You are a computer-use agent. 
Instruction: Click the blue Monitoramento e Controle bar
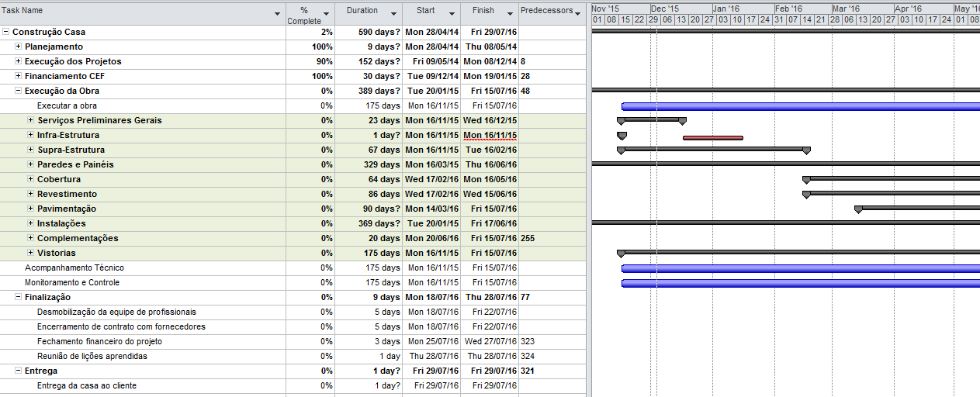tap(799, 283)
